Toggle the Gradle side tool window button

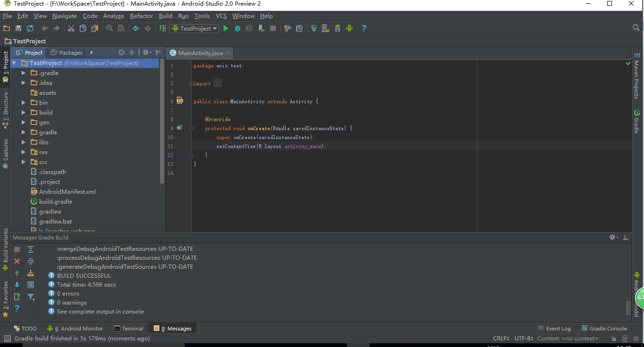(x=637, y=122)
